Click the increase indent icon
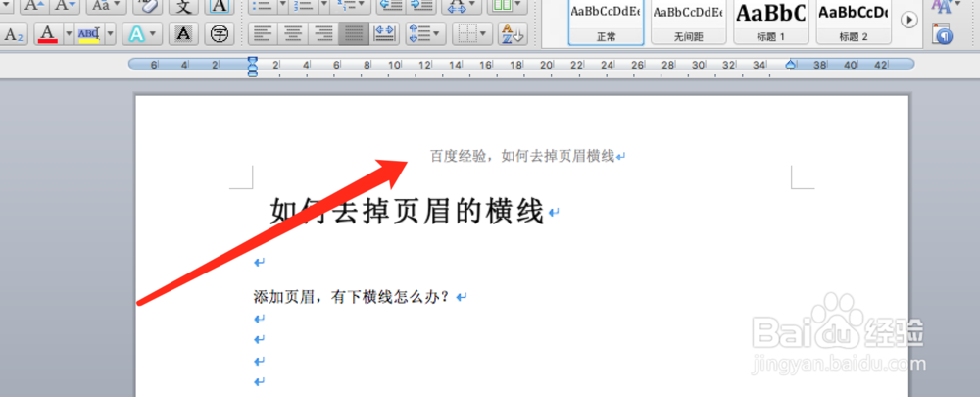Screen dimensions: 980x397 click(x=421, y=6)
